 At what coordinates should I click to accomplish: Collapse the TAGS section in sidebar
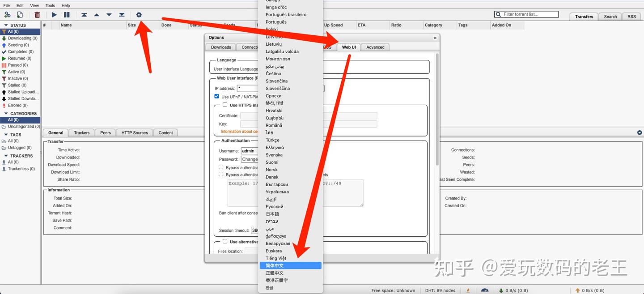[6, 135]
